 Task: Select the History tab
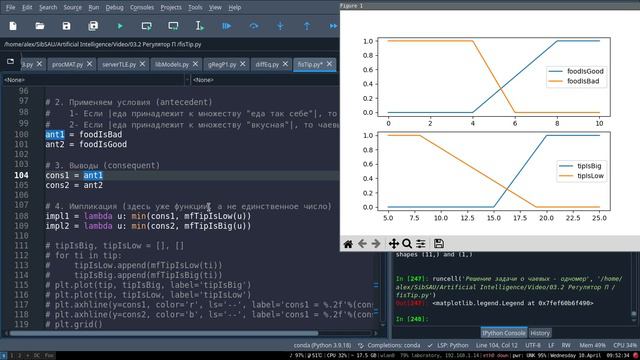(540, 333)
